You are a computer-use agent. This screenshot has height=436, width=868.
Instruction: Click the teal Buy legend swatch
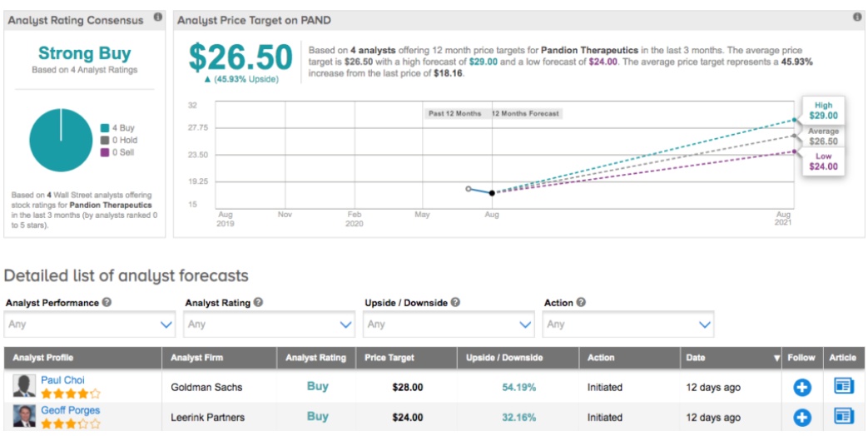pos(106,128)
